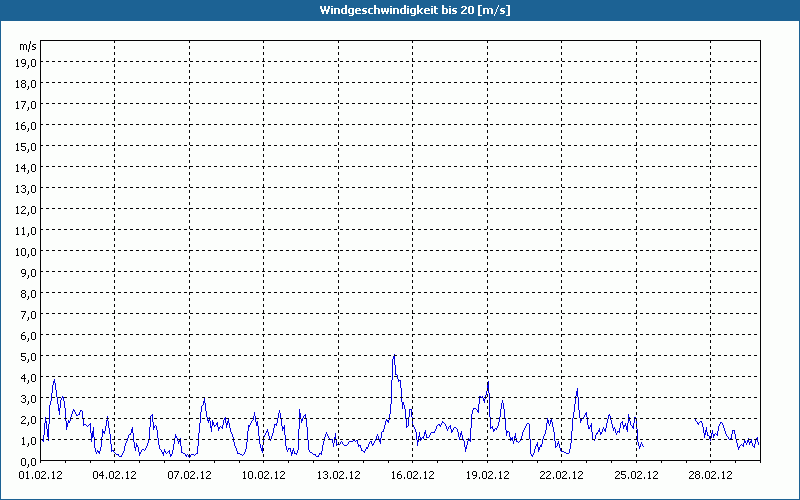This screenshot has height=500, width=800.
Task: Select the 2,0 y-axis label
Action: pyautogui.click(x=28, y=420)
